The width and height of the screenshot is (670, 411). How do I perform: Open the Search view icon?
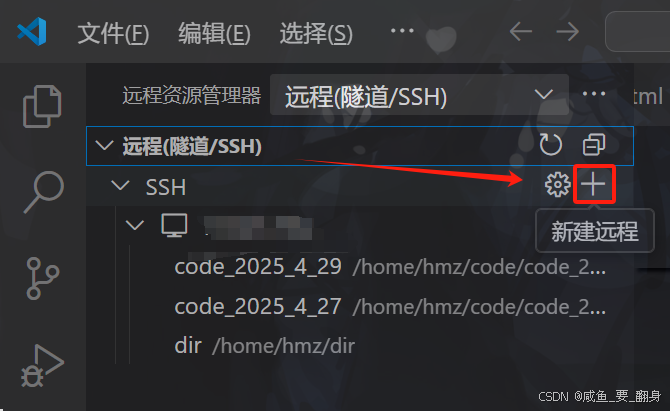pos(44,191)
